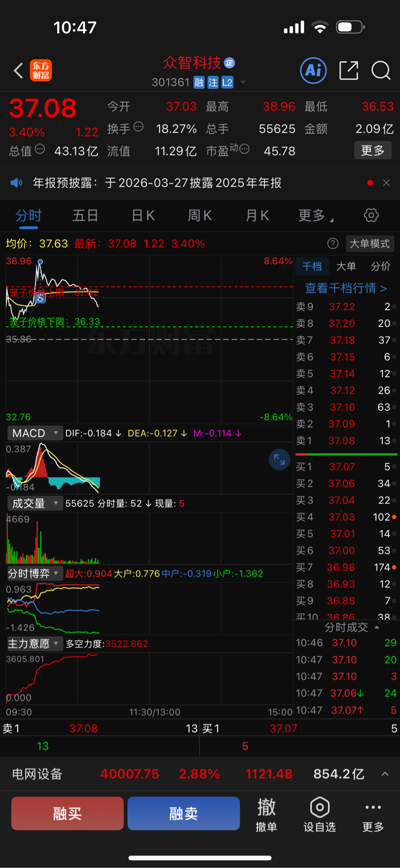
Task: Open the 主力意愿 indicator dropdown
Action: point(34,644)
